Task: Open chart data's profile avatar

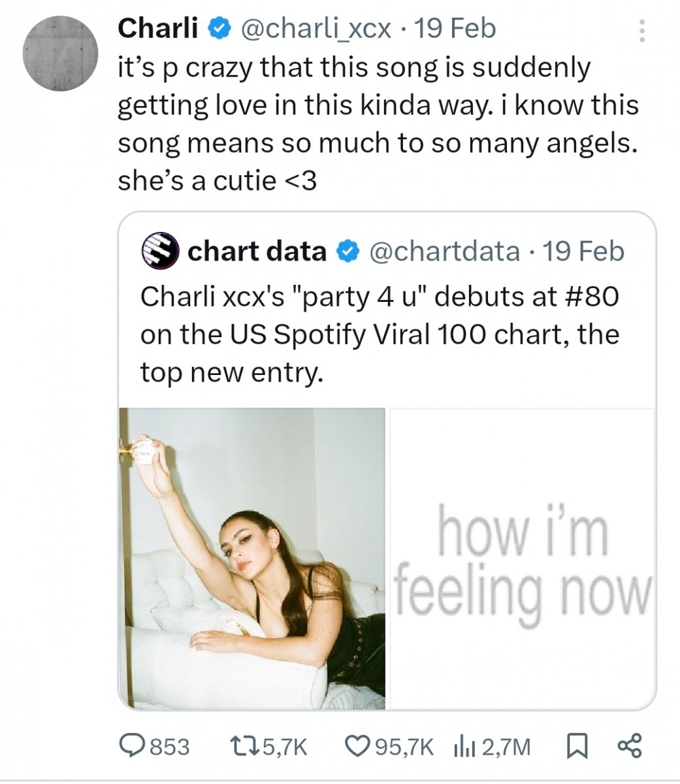Action: click(x=160, y=252)
